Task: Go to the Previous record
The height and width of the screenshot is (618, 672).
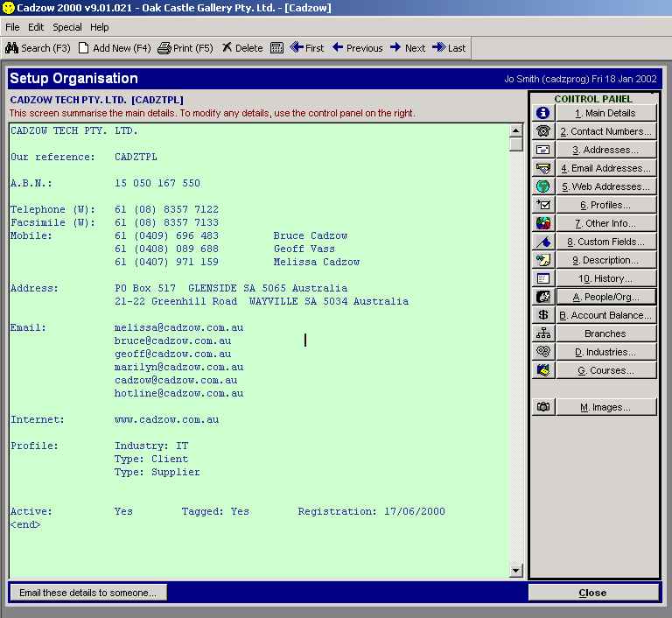Action: pos(357,48)
